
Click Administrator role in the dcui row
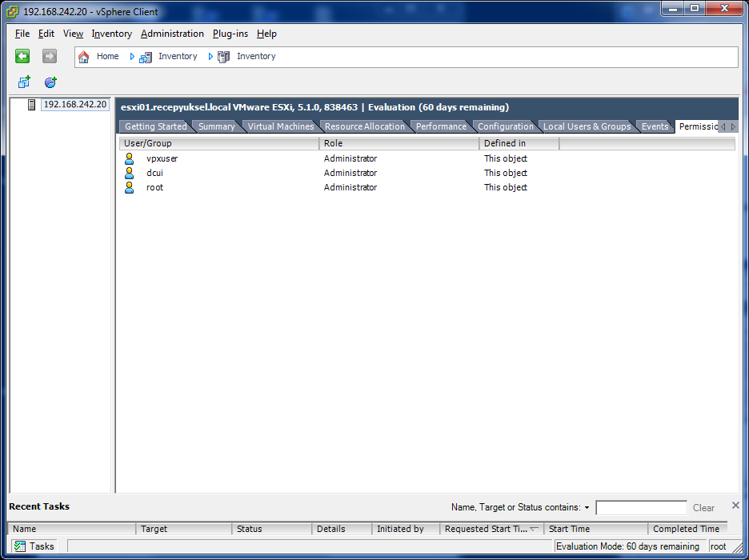350,173
